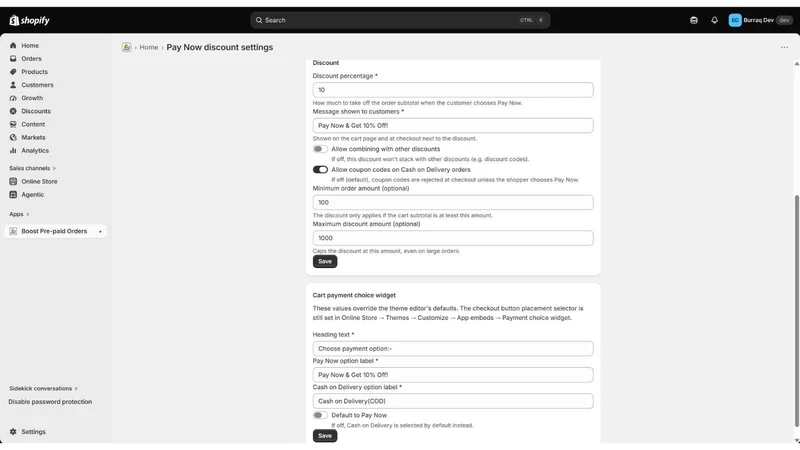Disable coupon codes on Cash on Delivery
This screenshot has width=800, height=450.
pos(320,169)
